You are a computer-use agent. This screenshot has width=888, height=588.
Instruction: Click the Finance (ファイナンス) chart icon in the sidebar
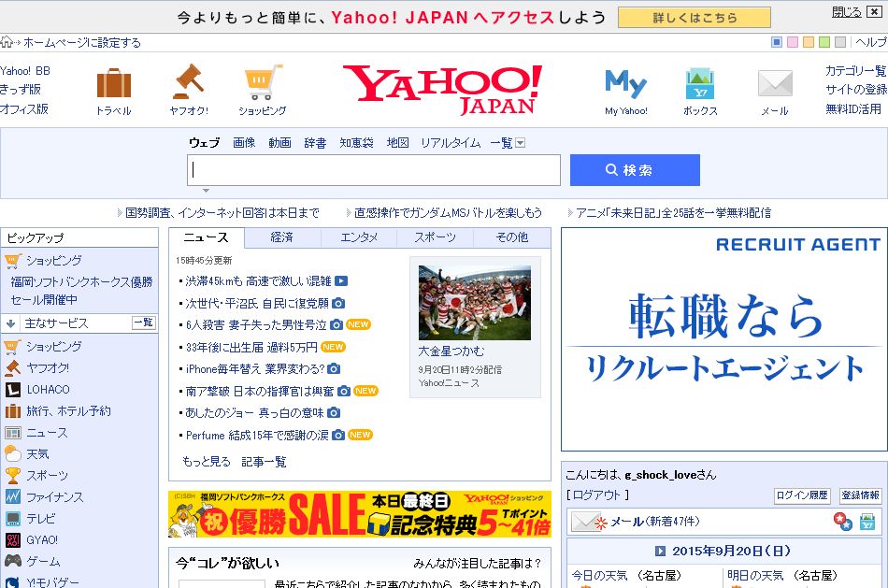pyautogui.click(x=13, y=497)
